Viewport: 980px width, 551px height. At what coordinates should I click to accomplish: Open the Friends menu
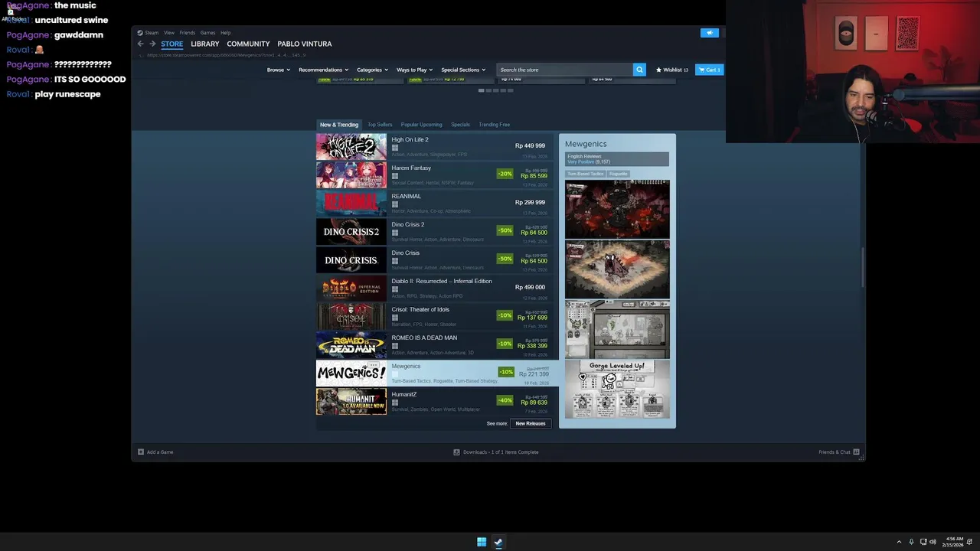pyautogui.click(x=188, y=33)
